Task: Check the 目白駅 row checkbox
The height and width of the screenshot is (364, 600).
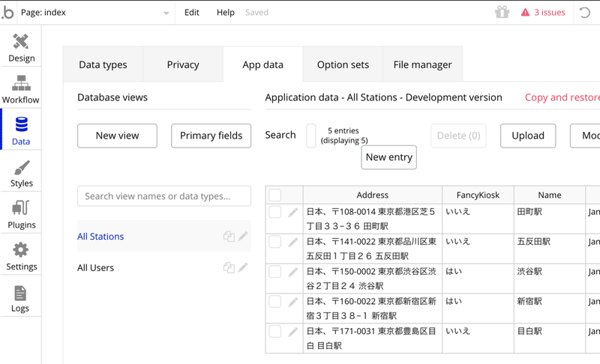Action: coord(274,331)
